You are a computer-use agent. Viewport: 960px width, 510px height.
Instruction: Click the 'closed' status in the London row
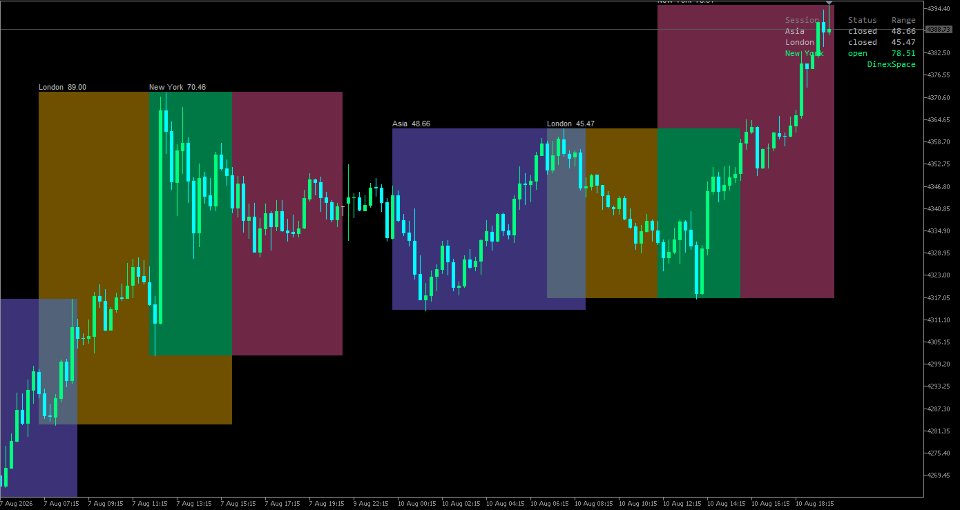862,42
